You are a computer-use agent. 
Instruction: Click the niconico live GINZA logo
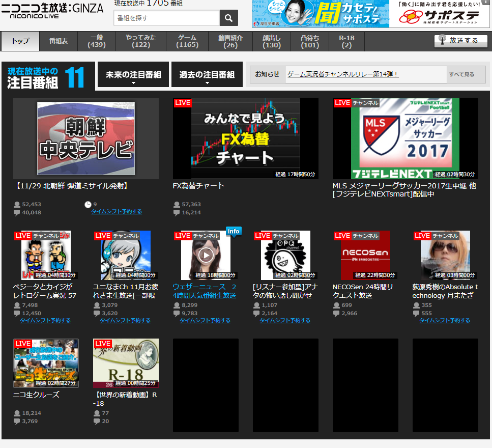tap(52, 10)
